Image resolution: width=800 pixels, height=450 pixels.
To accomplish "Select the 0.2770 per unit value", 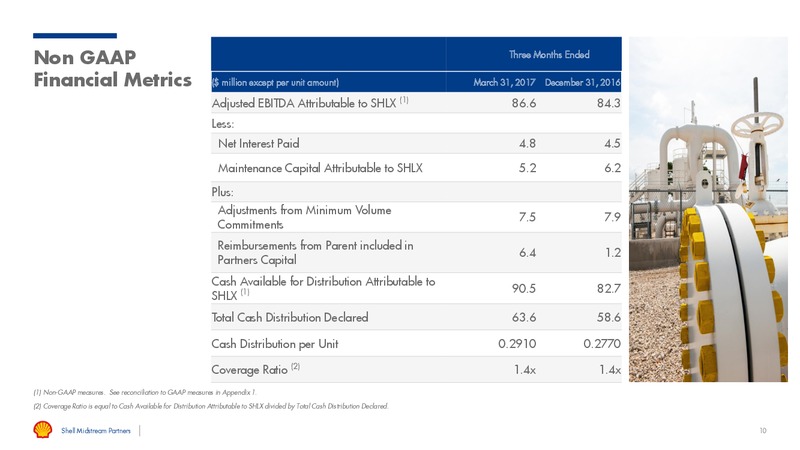I will tap(602, 344).
